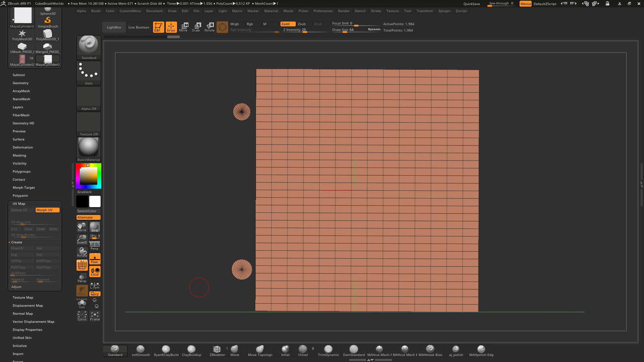Select the ZModeler brush
Image resolution: width=644 pixels, height=362 pixels.
point(217,351)
